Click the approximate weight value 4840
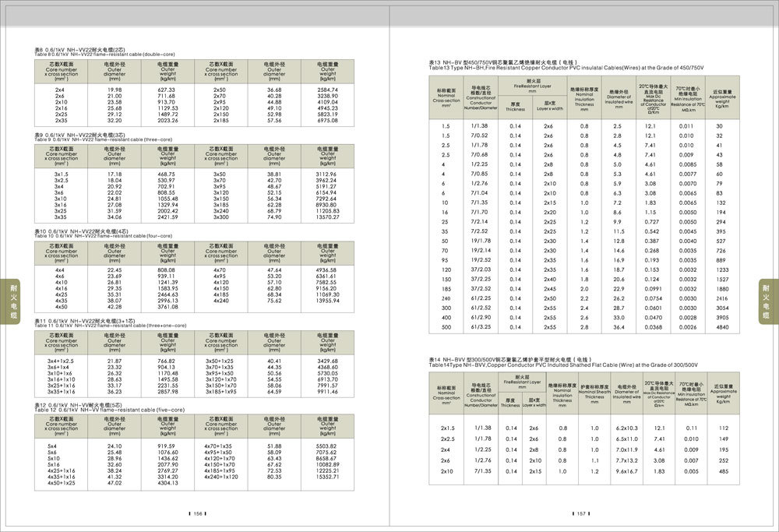The width and height of the screenshot is (779, 532). (722, 327)
